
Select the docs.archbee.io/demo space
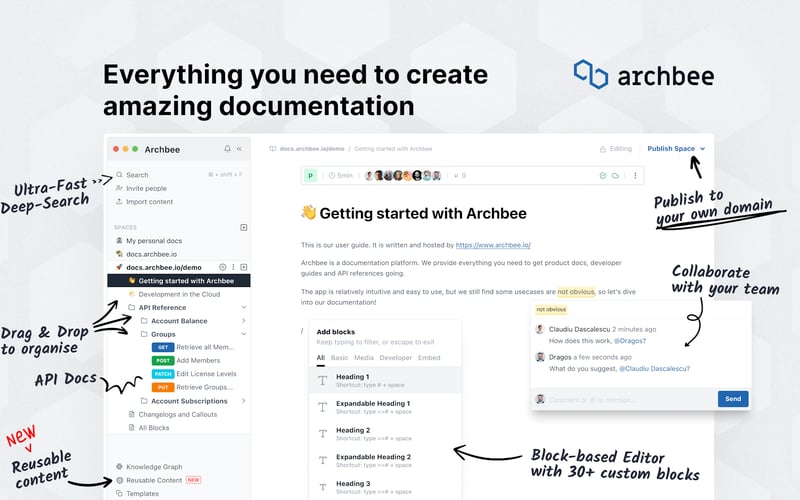tap(163, 267)
